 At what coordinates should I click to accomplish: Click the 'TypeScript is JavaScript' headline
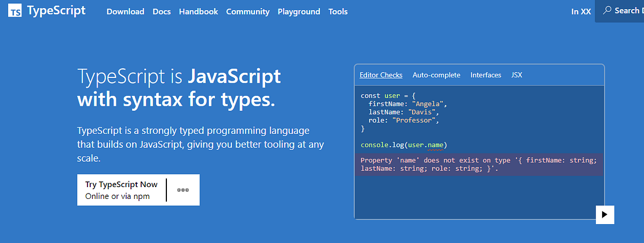tap(179, 77)
